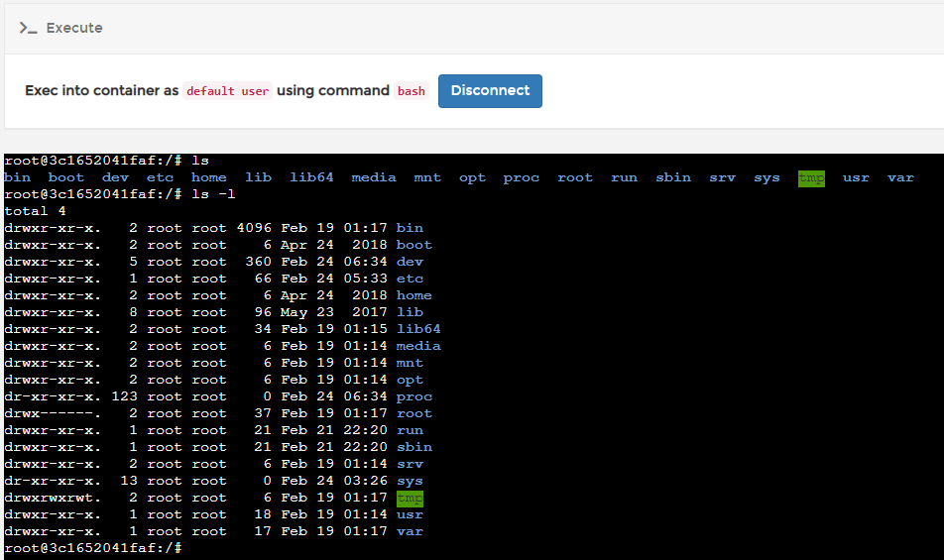Click the size value 360
This screenshot has height=560, width=944.
pos(258,262)
